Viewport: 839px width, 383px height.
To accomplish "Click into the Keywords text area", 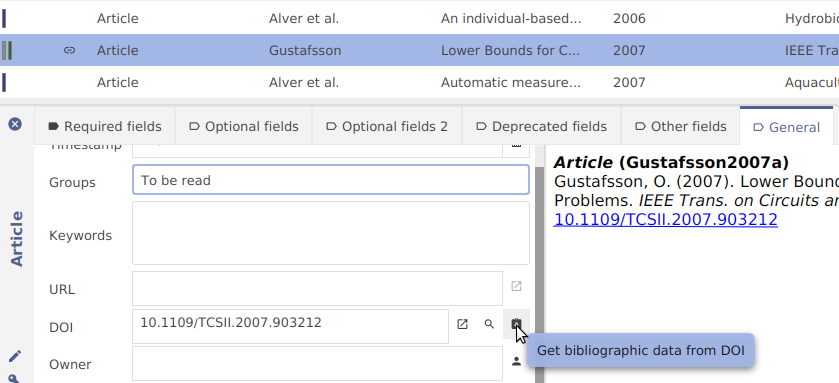I will pos(331,233).
